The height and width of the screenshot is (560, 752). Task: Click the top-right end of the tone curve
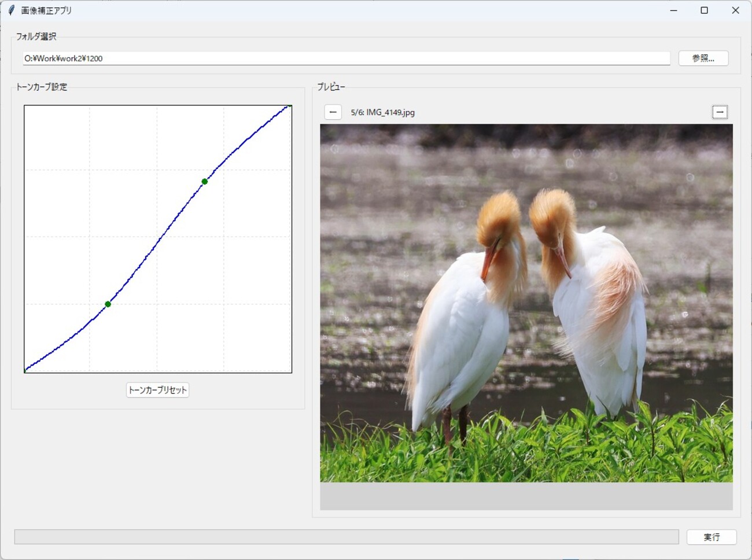[289, 106]
